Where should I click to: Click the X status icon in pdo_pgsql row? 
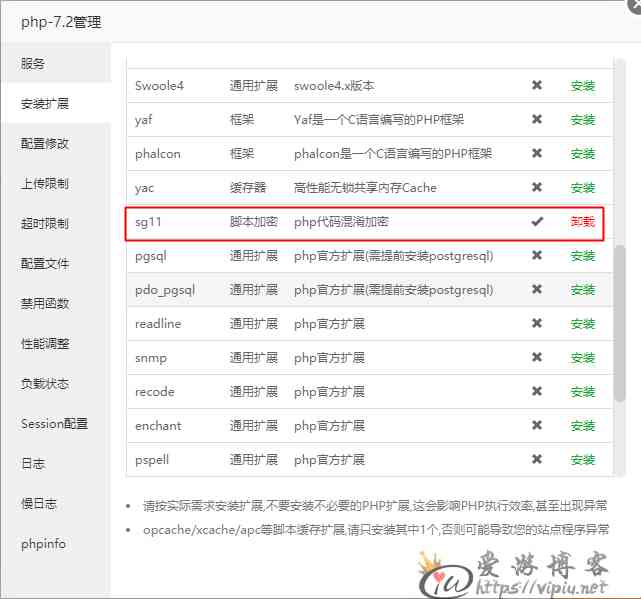coord(537,289)
